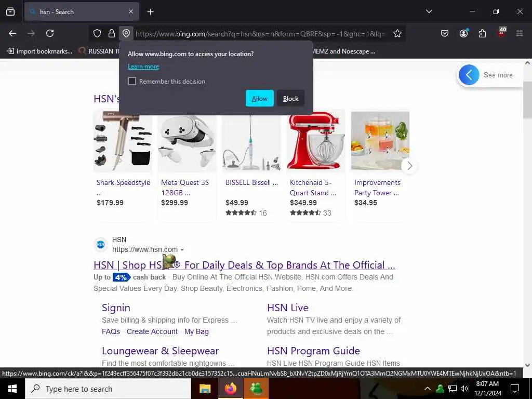Image resolution: width=532 pixels, height=399 pixels.
Task: Open the notifications action center icon
Action: point(515,389)
